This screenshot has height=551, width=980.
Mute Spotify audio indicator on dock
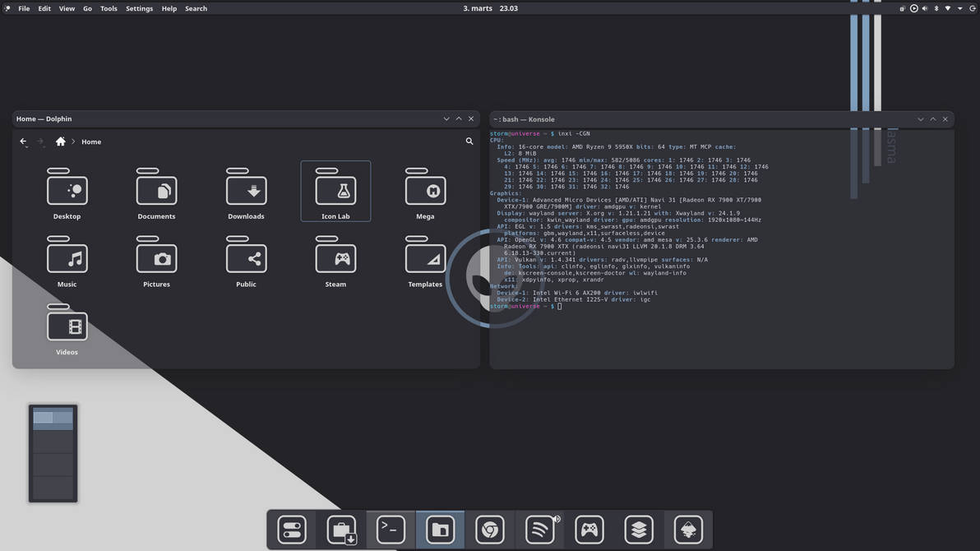pyautogui.click(x=557, y=518)
